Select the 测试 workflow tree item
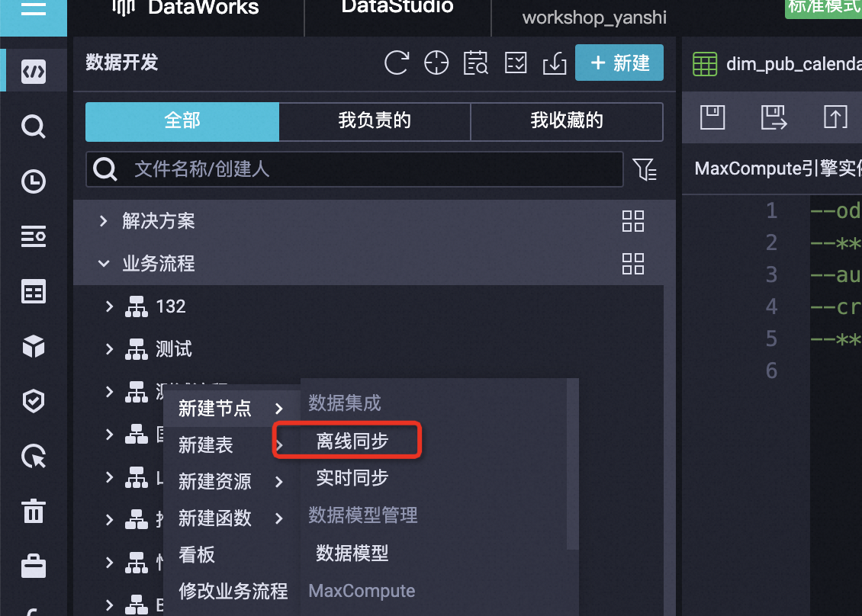 173,349
